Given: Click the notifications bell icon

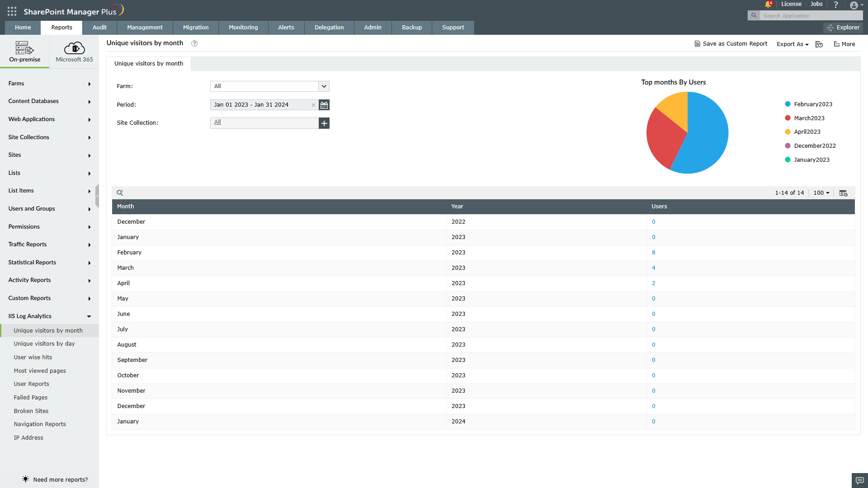Looking at the screenshot, I should [768, 5].
